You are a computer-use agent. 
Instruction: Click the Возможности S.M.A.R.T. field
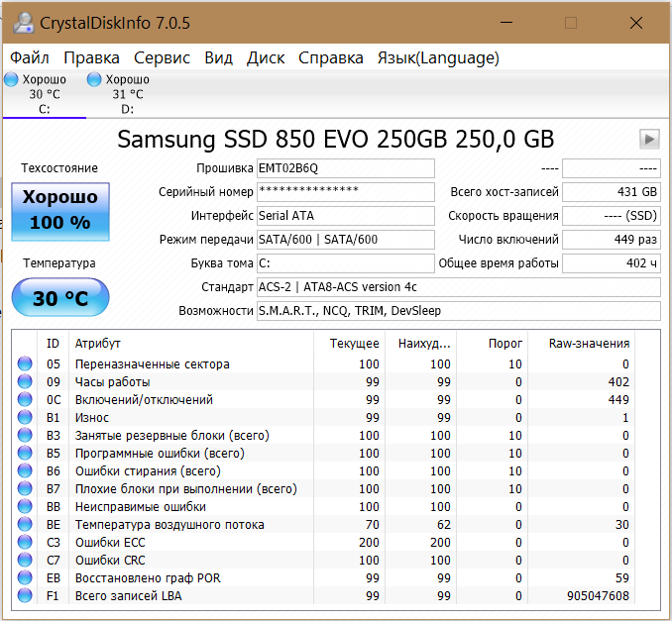pyautogui.click(x=459, y=311)
